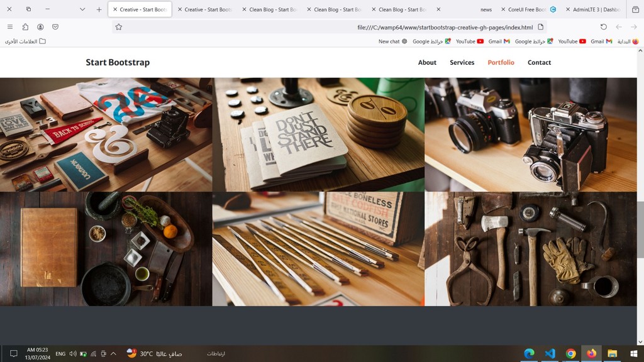Open Visual Studio Code from the taskbar
The image size is (644, 362).
pos(550,353)
